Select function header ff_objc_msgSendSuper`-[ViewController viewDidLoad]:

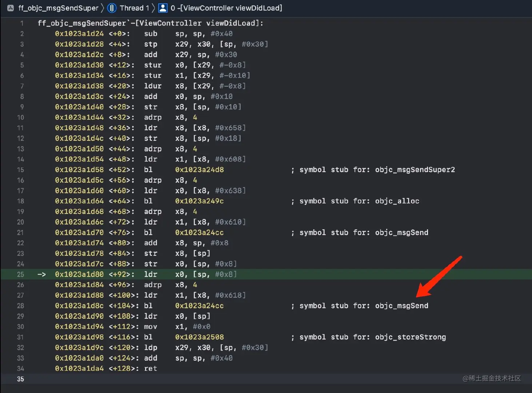click(151, 23)
